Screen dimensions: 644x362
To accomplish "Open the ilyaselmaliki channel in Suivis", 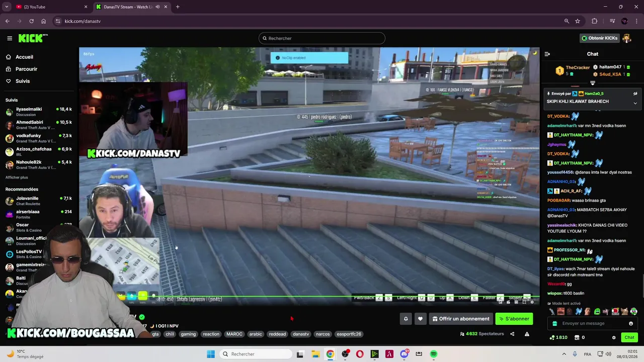I will pyautogui.click(x=38, y=112).
